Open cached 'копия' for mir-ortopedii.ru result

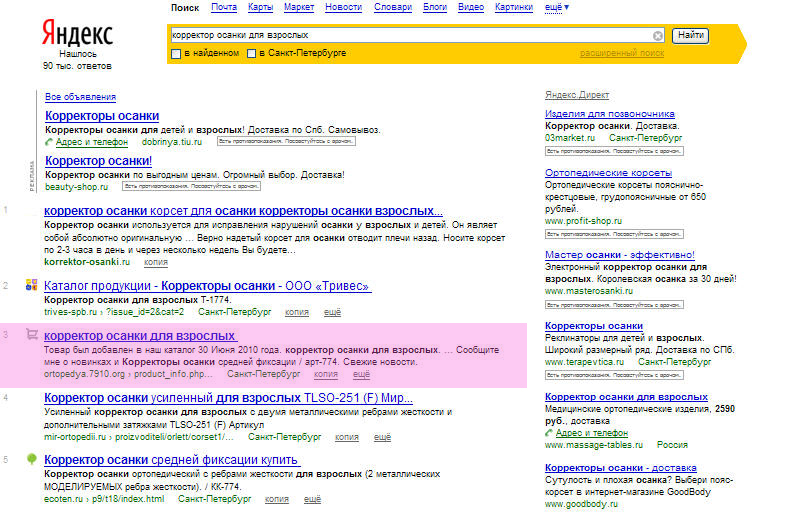tap(347, 437)
